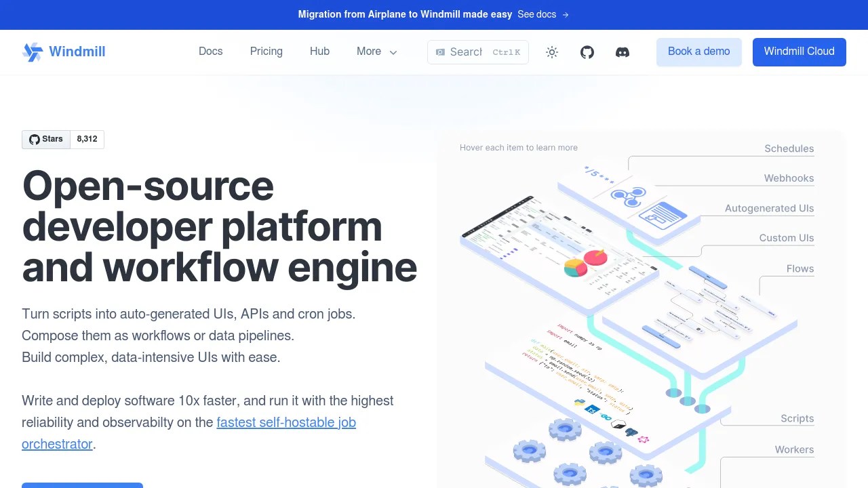Click the search magnifier icon
This screenshot has height=488, width=868.
coord(442,52)
